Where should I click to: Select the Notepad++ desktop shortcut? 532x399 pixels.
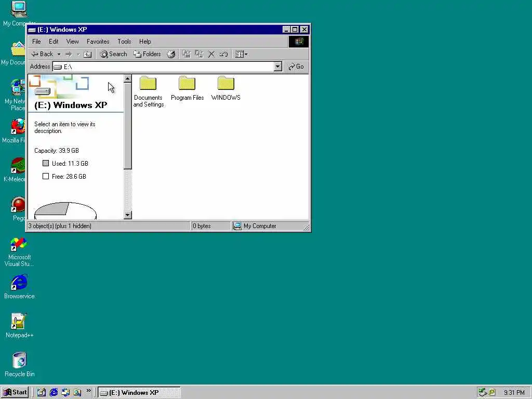pos(19,326)
